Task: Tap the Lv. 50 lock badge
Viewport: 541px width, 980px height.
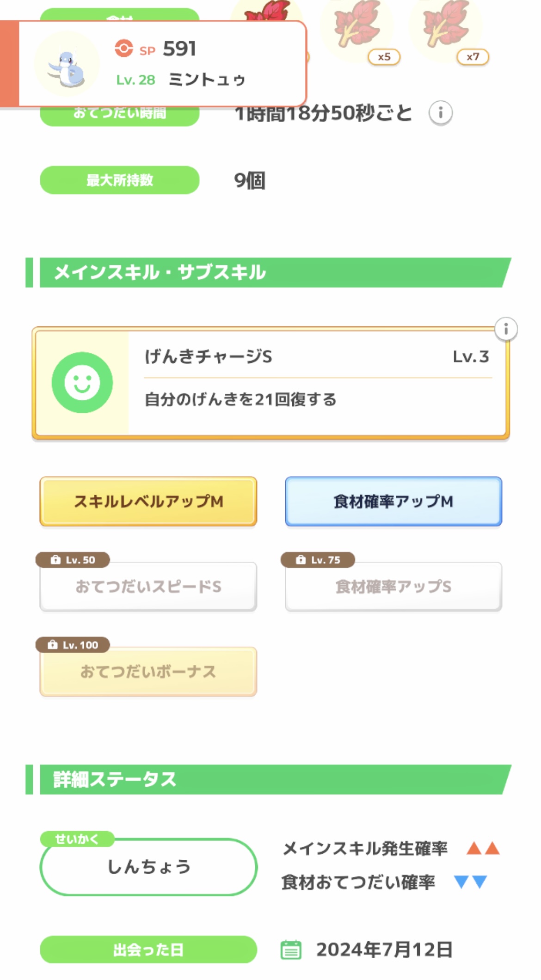Action: (73, 560)
